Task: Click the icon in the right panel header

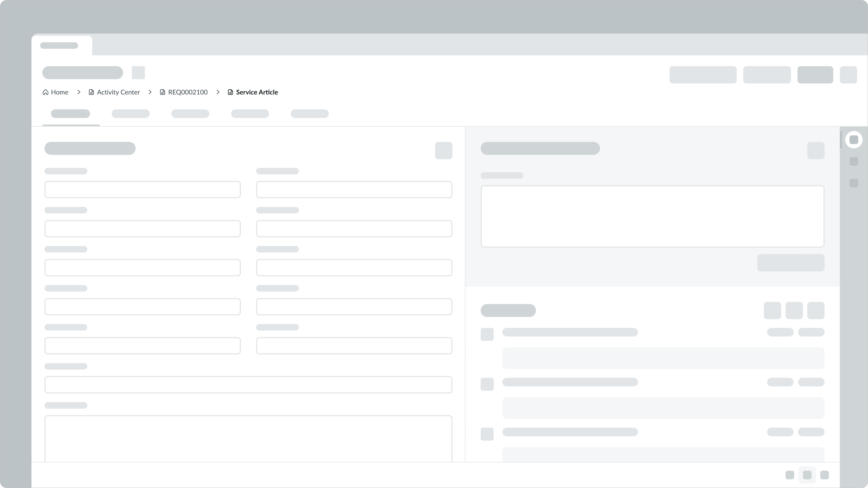Action: (x=815, y=150)
